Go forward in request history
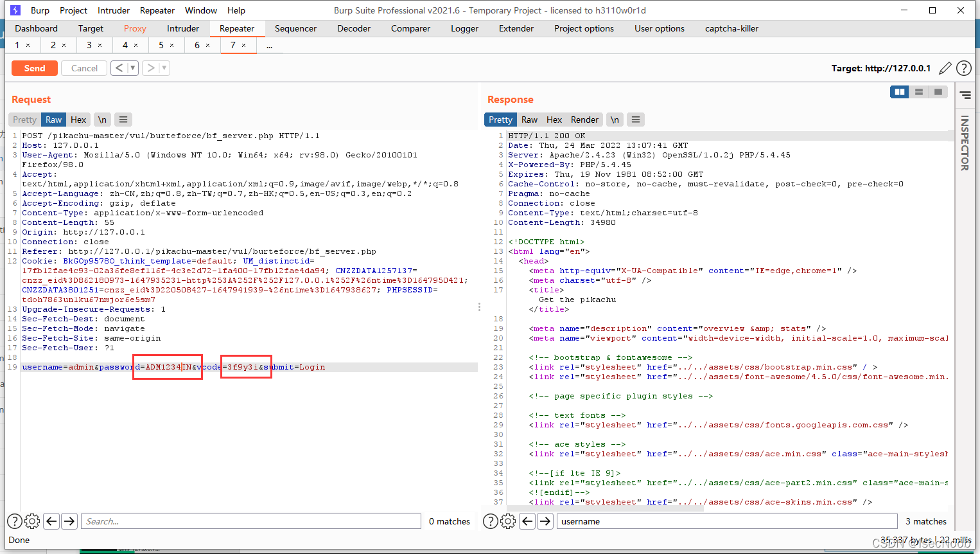This screenshot has width=980, height=554. point(150,68)
